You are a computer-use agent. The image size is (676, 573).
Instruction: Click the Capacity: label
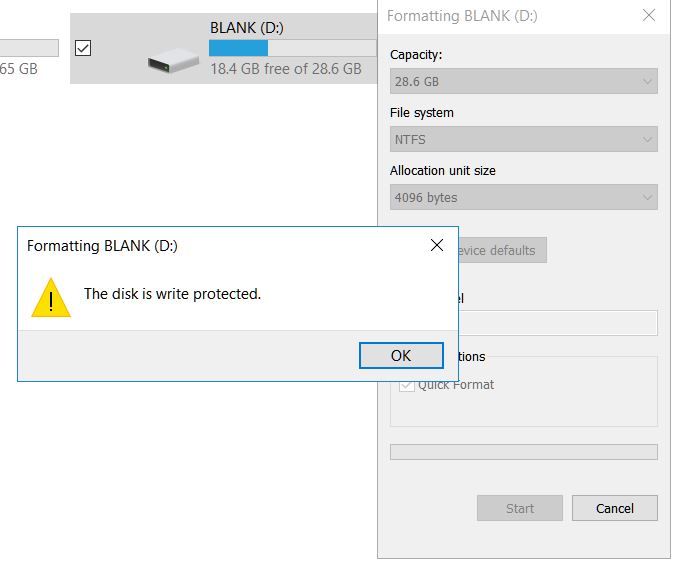(416, 55)
